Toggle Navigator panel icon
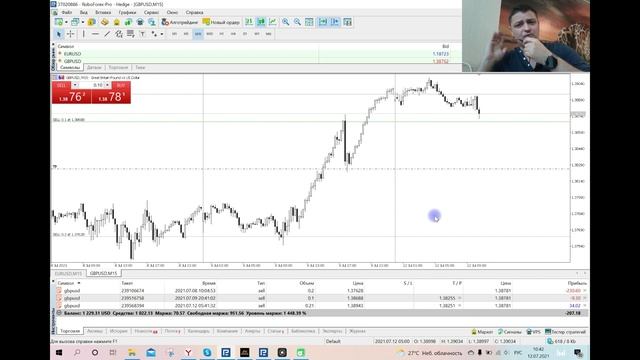 [x=116, y=22]
